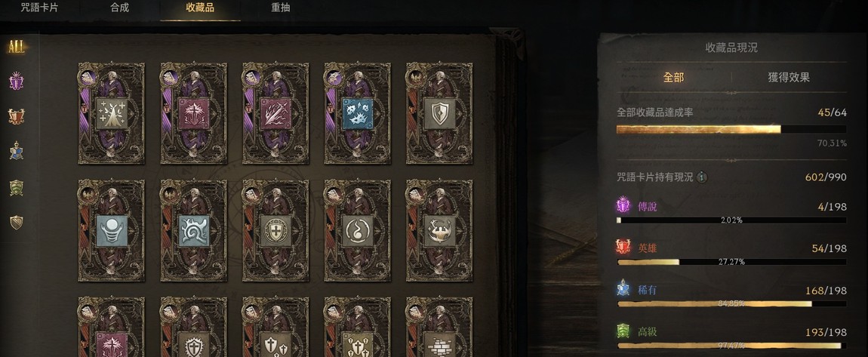The image size is (868, 357).
Task: Filter by gray common shield icon
Action: [17, 223]
